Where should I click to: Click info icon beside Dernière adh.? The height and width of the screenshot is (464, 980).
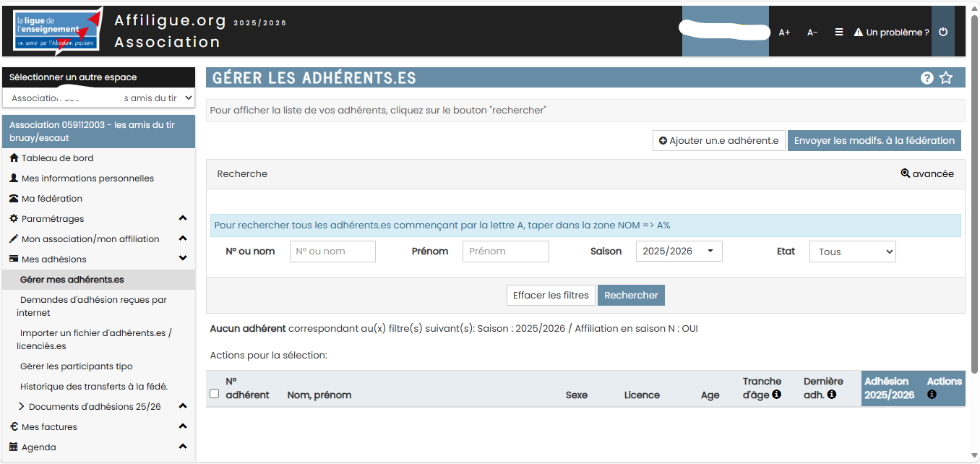[x=832, y=395]
